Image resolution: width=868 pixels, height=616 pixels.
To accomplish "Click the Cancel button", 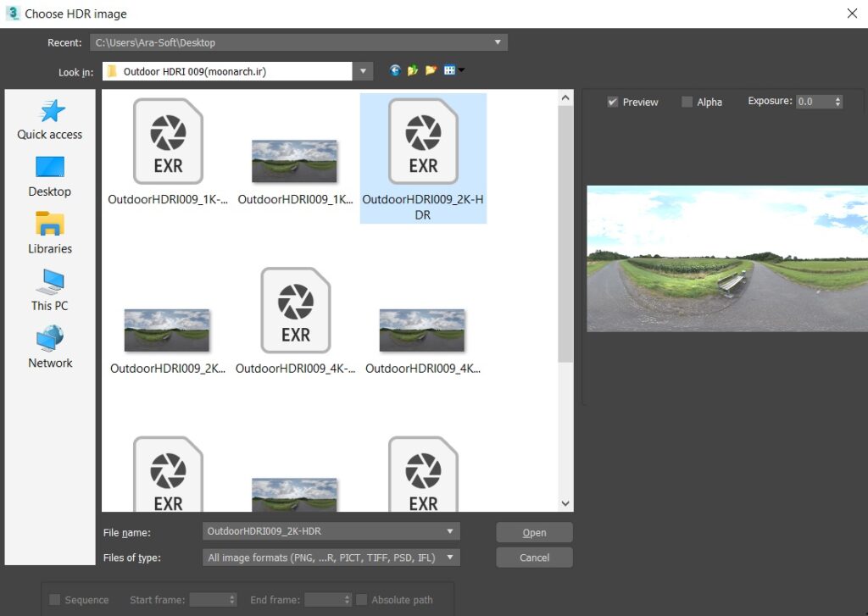I will point(534,558).
